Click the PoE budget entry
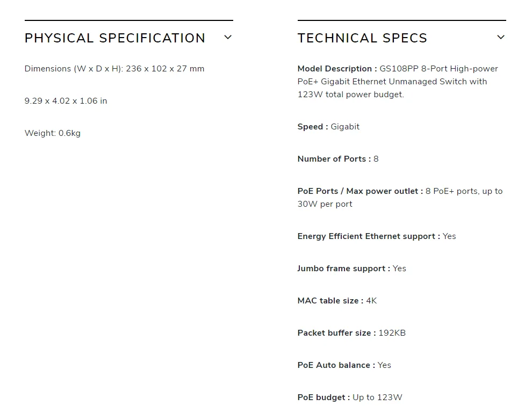The width and height of the screenshot is (532, 420). tap(350, 397)
